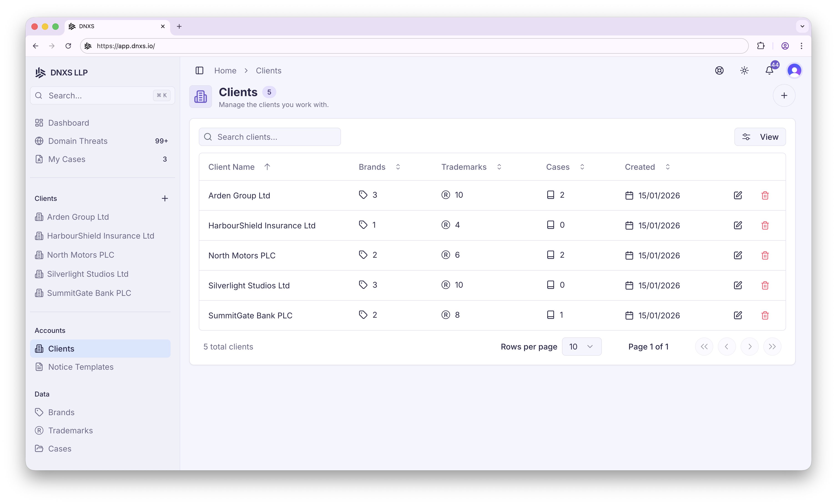837x504 pixels.
Task: Toggle the sidebar panel icon
Action: point(199,71)
